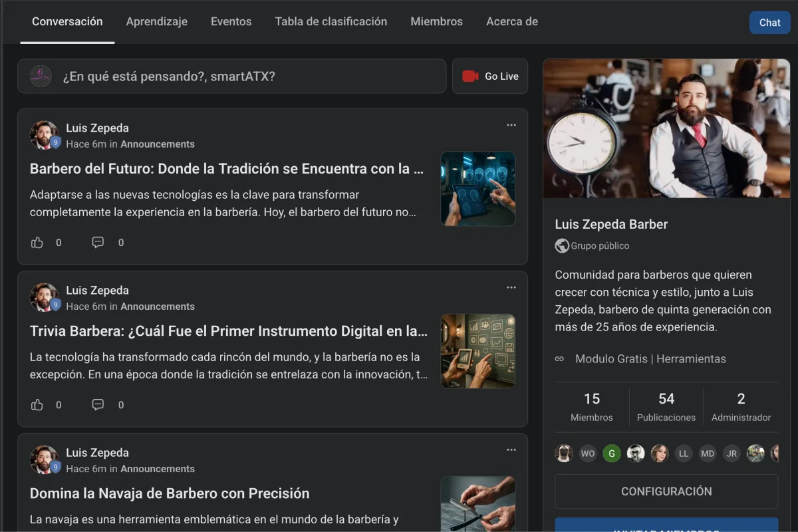Image resolution: width=798 pixels, height=532 pixels.
Task: Open the CONFIGURACIÓN button
Action: (x=666, y=491)
